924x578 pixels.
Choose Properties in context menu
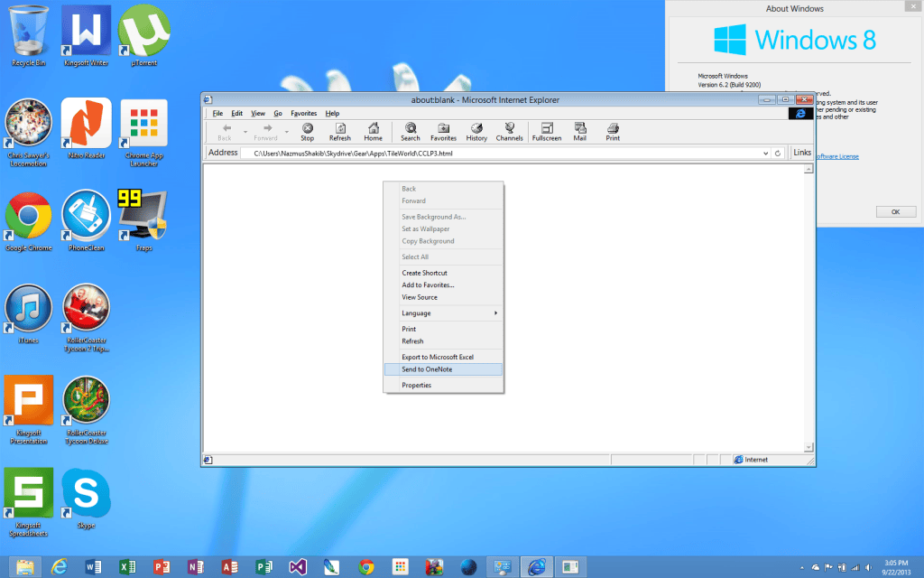tap(443, 385)
